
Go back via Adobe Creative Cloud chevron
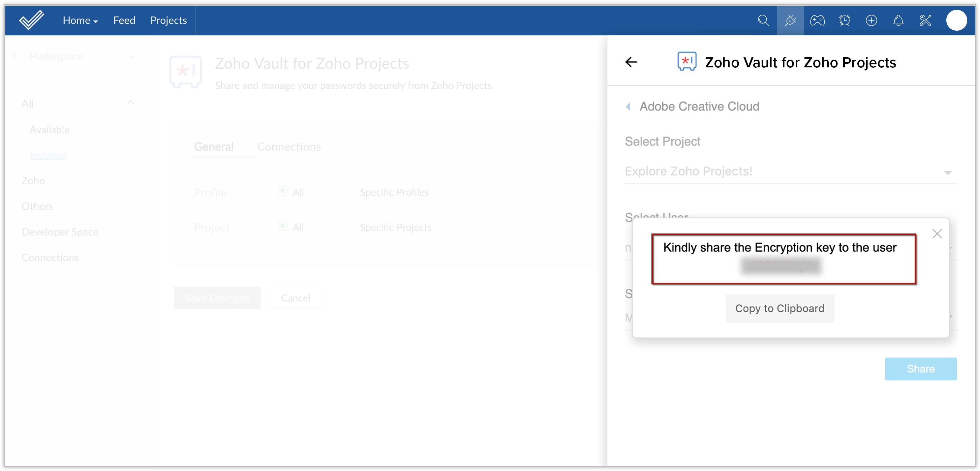pos(629,106)
